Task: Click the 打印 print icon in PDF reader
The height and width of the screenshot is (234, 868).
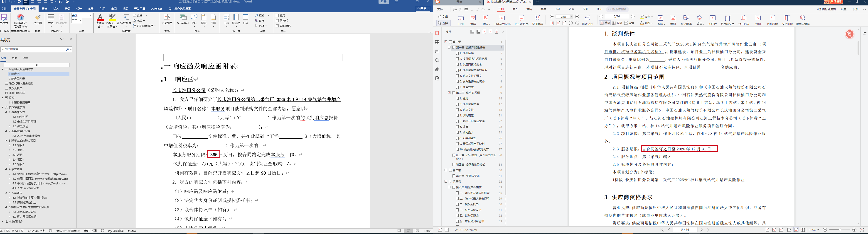Action: [x=461, y=18]
